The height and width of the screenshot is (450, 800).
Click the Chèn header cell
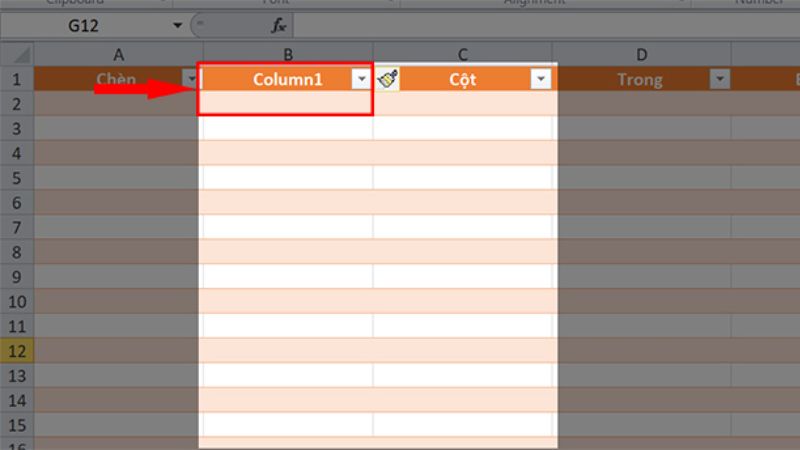click(118, 79)
